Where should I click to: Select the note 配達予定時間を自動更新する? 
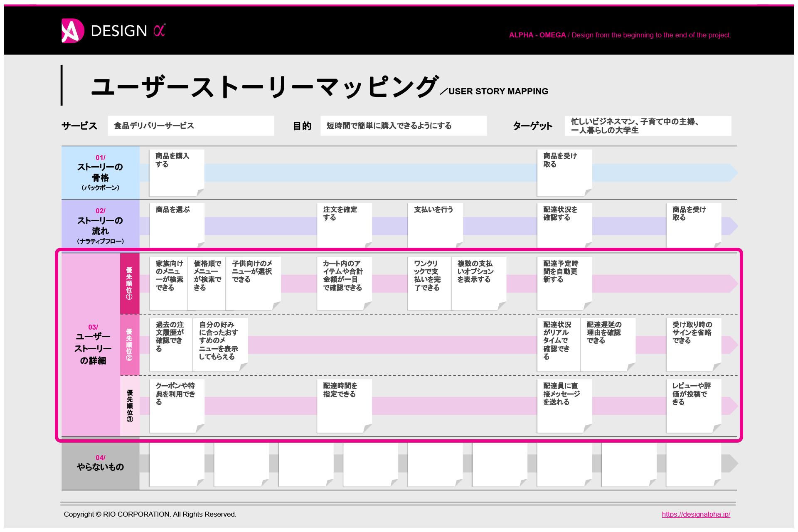pos(564,283)
